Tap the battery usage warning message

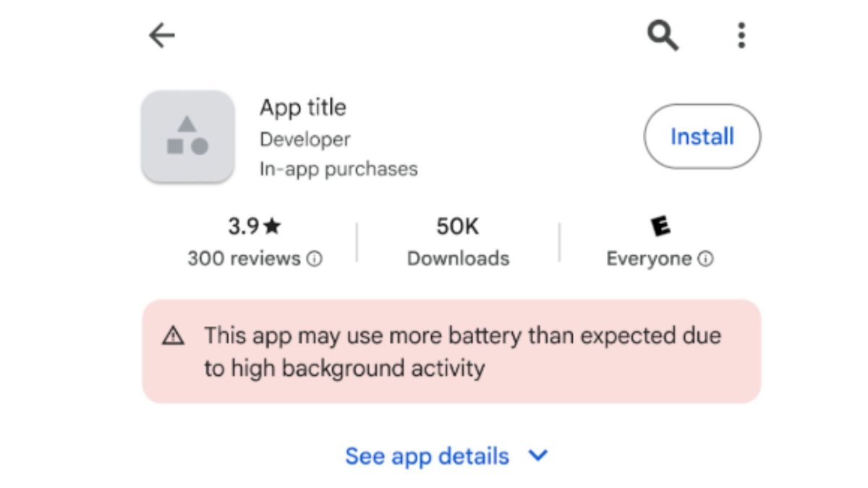point(462,352)
